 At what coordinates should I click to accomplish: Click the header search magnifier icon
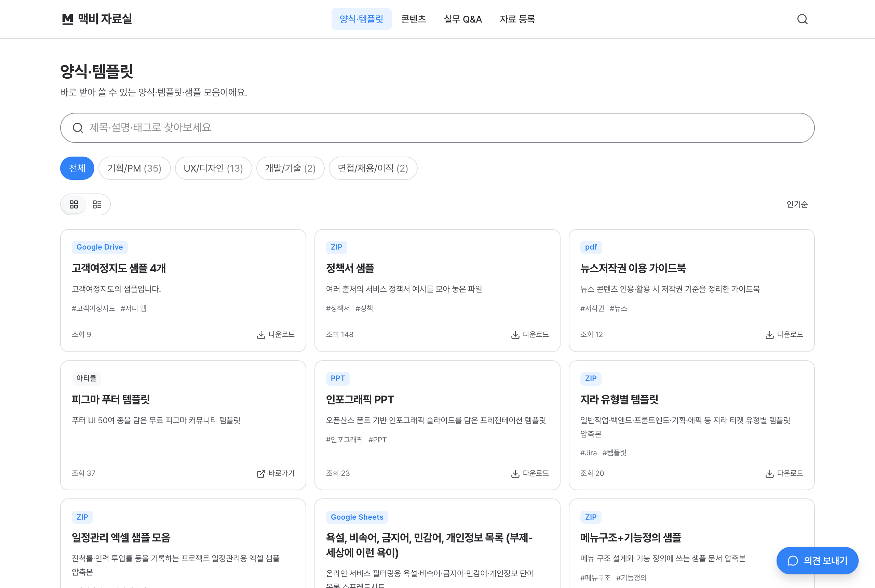pos(802,19)
